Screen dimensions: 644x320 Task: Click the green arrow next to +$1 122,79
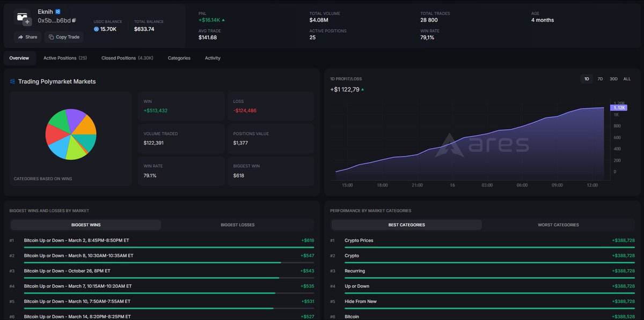click(362, 90)
